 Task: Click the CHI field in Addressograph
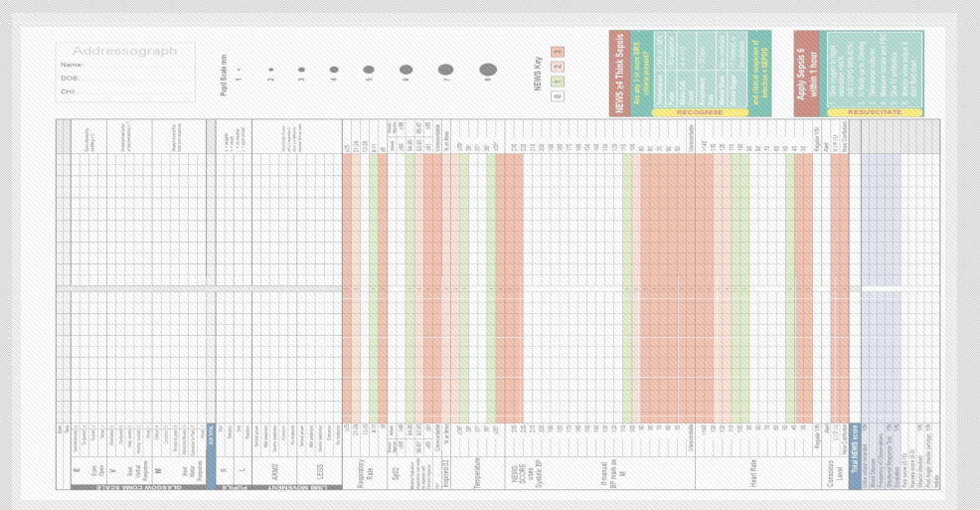pos(129,90)
